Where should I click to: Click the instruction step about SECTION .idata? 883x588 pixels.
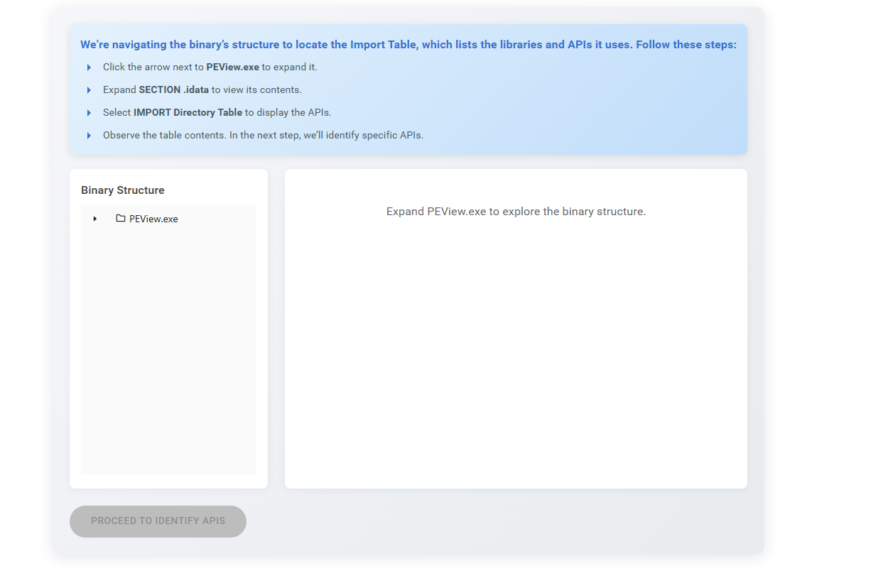coord(202,90)
